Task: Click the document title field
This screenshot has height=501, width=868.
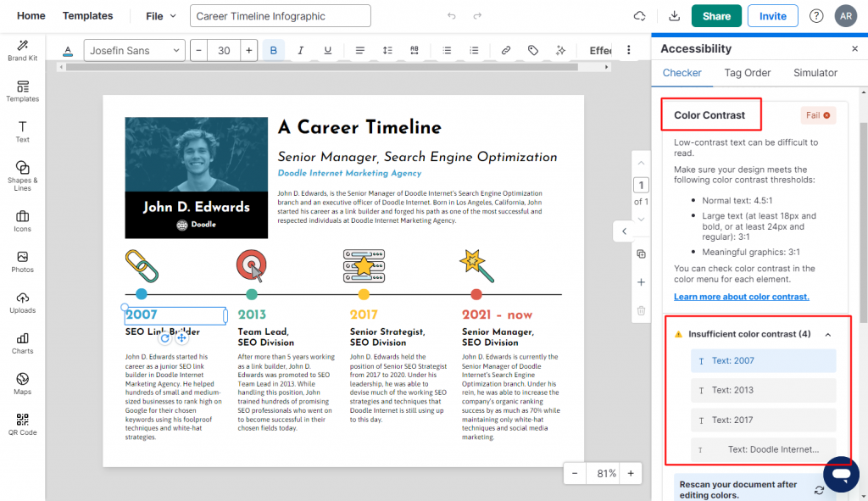Action: (280, 16)
